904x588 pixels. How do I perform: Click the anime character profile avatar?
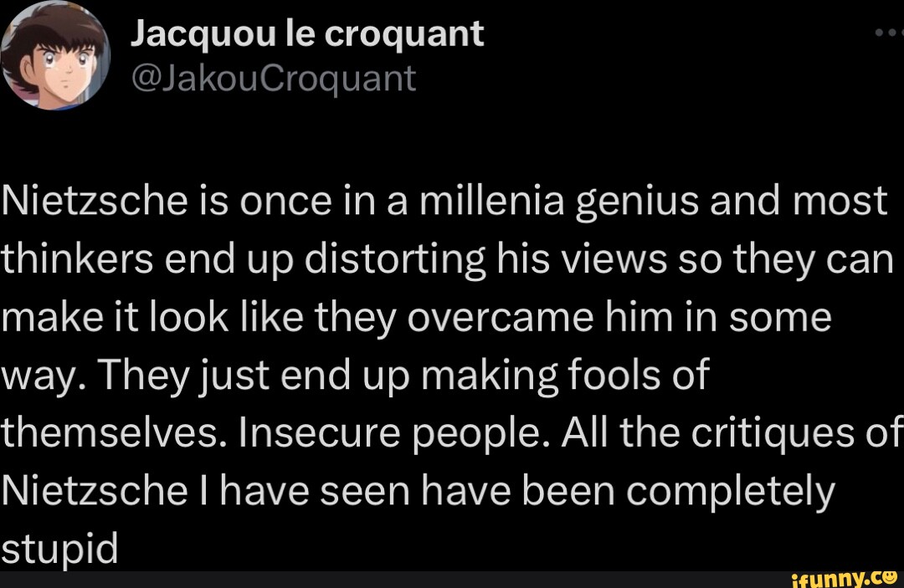tap(56, 57)
